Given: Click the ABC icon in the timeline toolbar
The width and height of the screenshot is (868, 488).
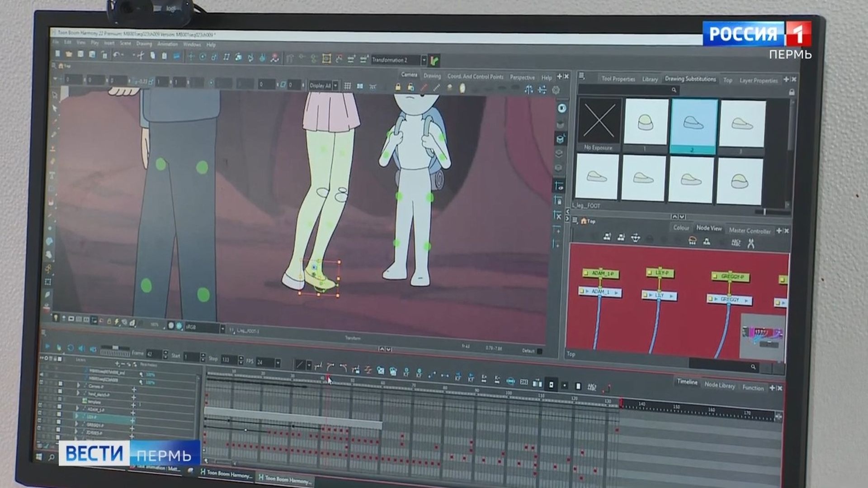Looking at the screenshot, I should click(591, 387).
